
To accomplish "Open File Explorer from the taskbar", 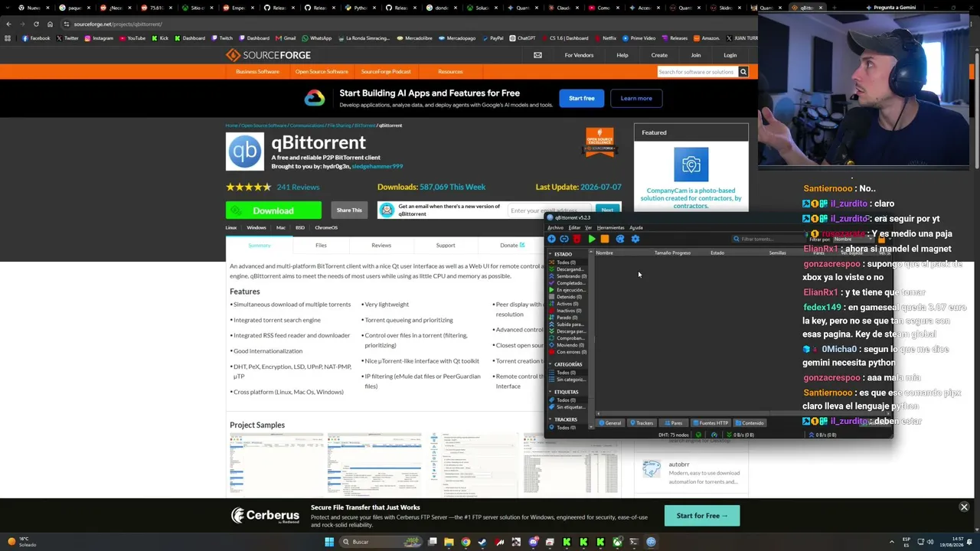I will [x=449, y=542].
